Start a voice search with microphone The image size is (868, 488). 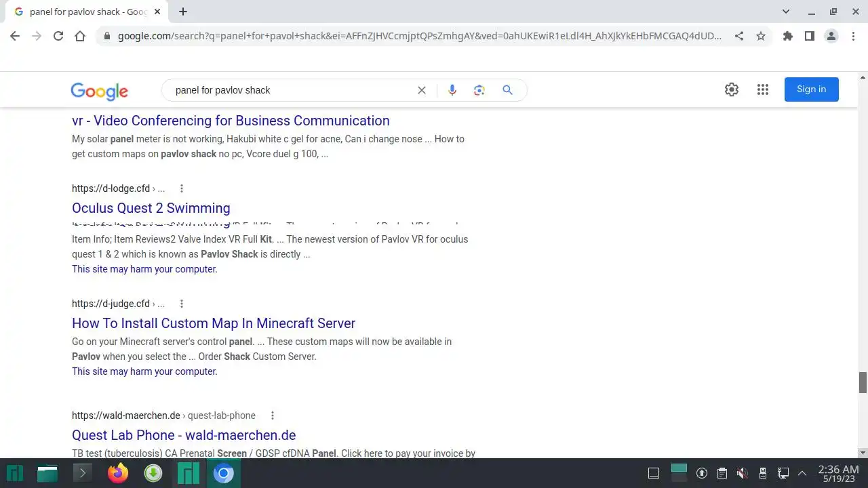[x=452, y=90]
